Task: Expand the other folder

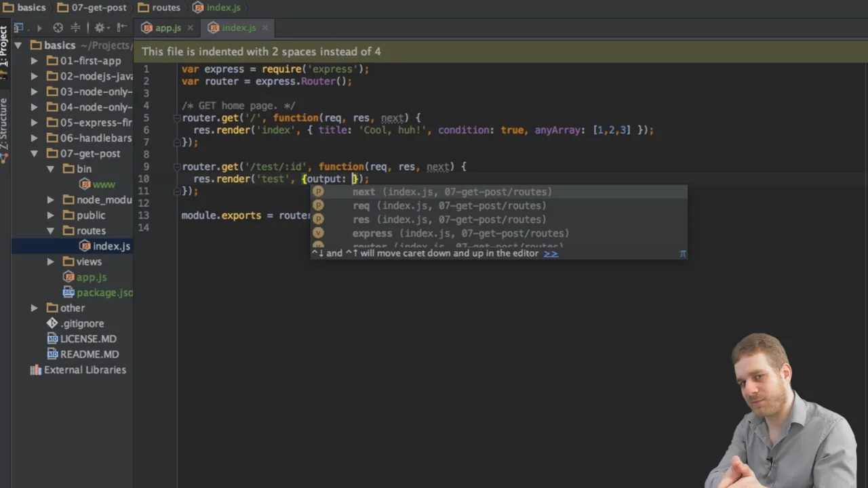Action: (x=35, y=308)
